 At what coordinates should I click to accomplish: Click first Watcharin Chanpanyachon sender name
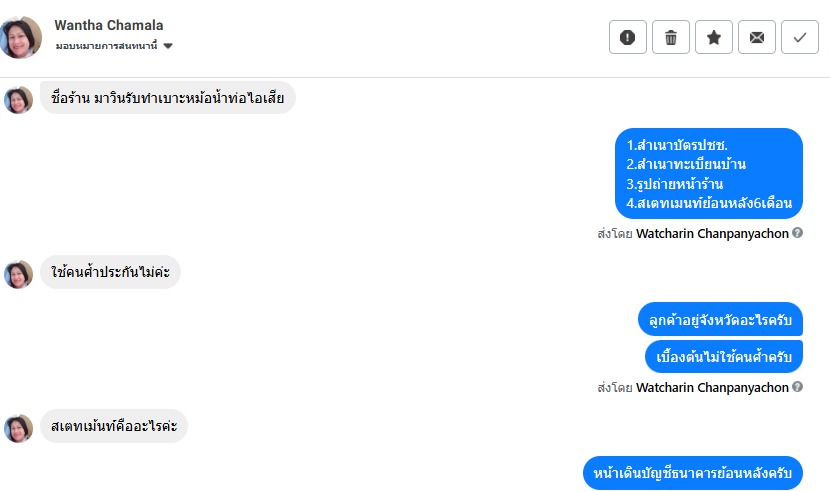click(x=712, y=233)
